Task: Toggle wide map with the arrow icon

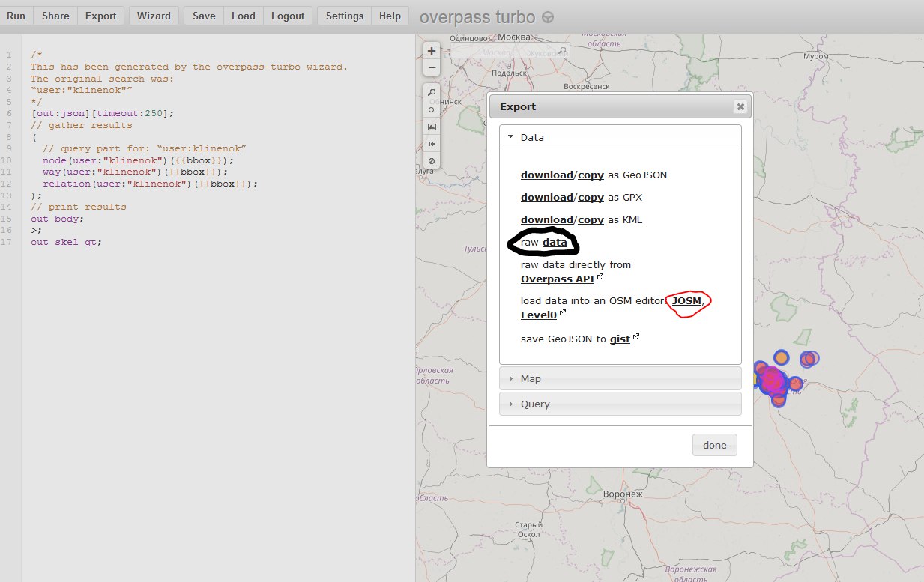Action: pyautogui.click(x=432, y=144)
